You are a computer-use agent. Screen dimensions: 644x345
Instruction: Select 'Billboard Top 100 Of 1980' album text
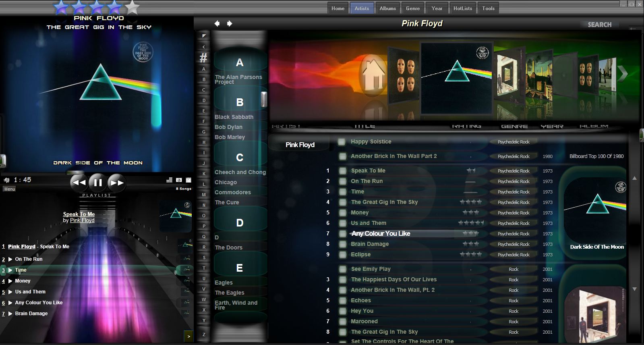[596, 156]
